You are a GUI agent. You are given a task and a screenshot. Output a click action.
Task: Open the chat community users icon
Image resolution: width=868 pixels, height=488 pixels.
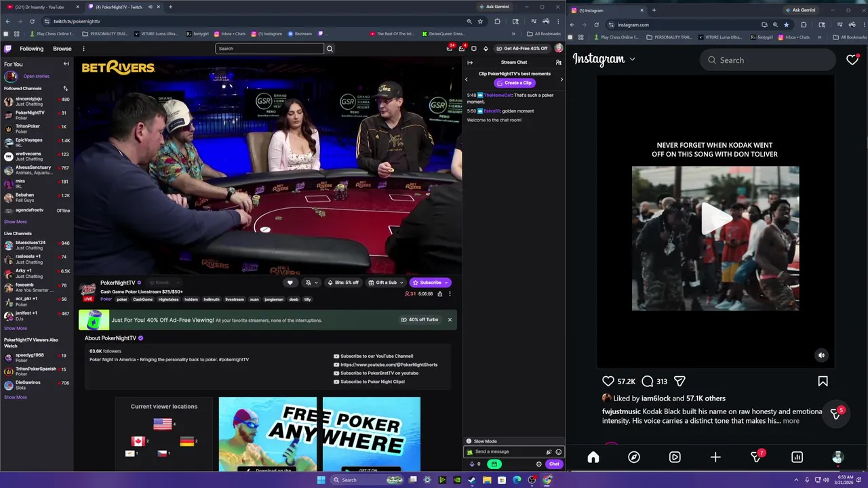click(558, 62)
